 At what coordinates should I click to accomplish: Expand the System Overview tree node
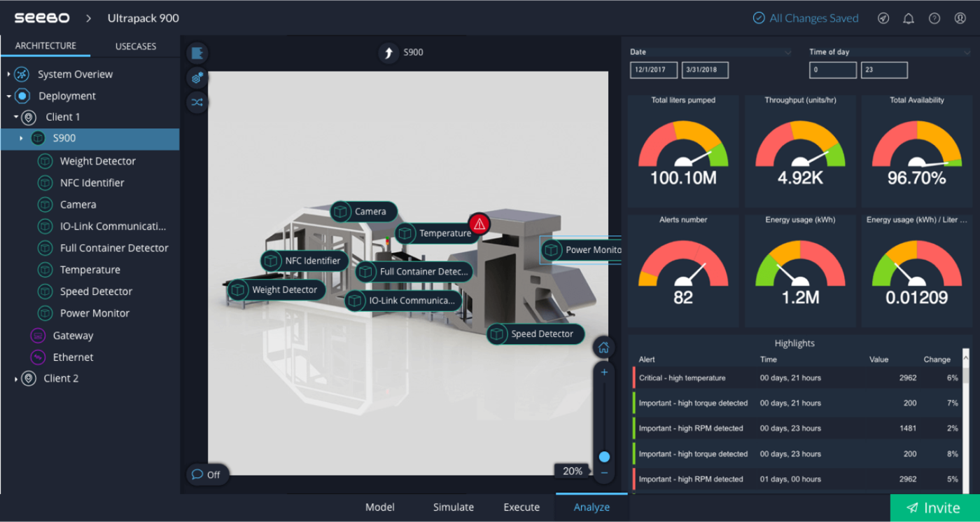(8, 74)
